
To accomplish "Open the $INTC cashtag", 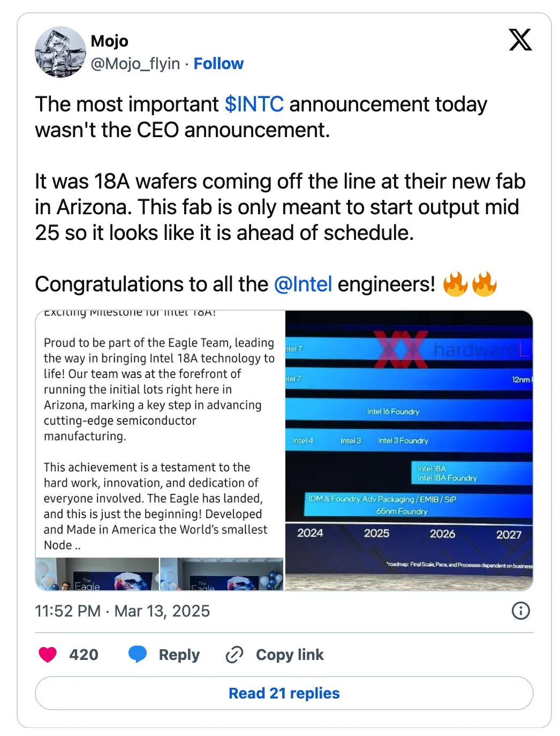I will (254, 104).
